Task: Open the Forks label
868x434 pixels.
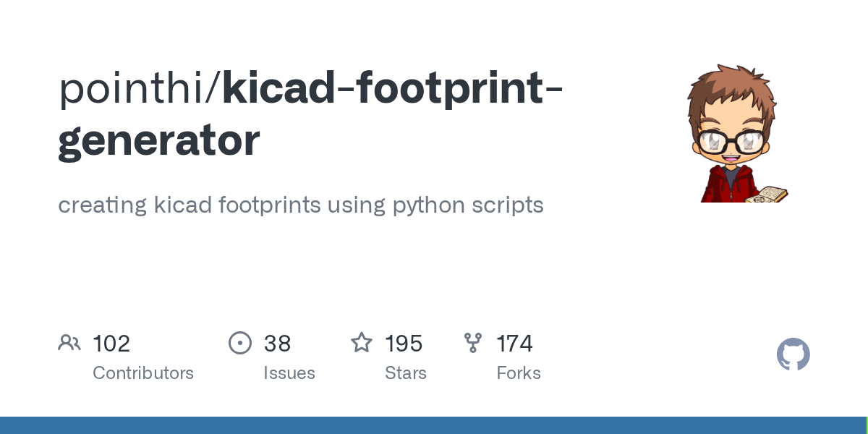Action: click(x=519, y=373)
